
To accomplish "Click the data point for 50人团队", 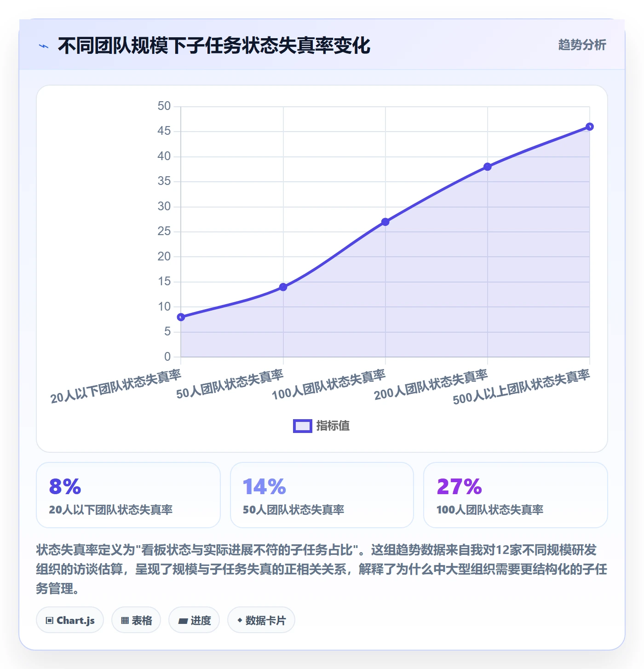I will pos(283,287).
